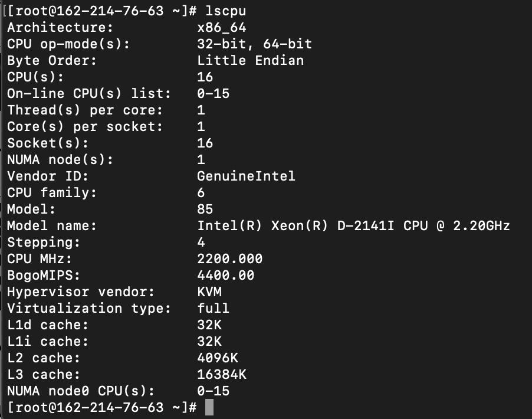Image resolution: width=532 pixels, height=419 pixels.
Task: Click the "full" virtualization type value
Action: tap(213, 308)
